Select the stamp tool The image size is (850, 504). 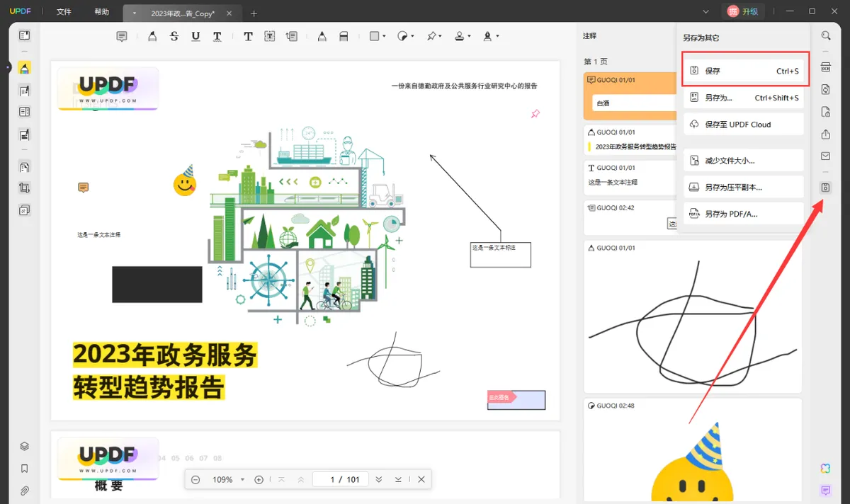click(x=459, y=37)
